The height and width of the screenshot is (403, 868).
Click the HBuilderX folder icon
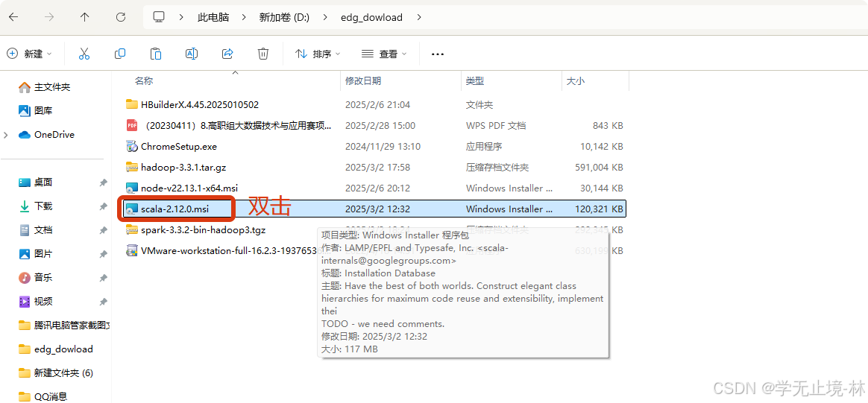[x=132, y=104]
